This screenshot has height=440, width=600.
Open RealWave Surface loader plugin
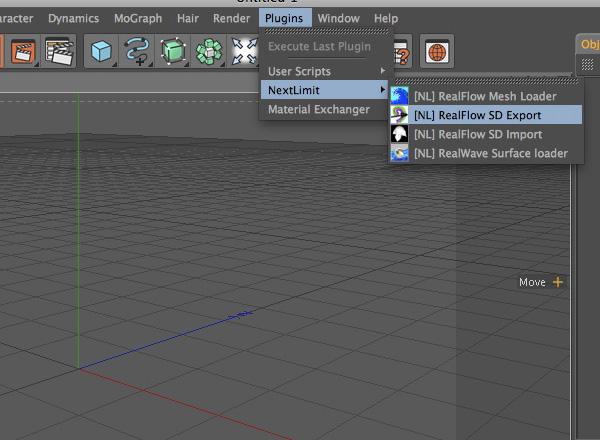pyautogui.click(x=486, y=153)
